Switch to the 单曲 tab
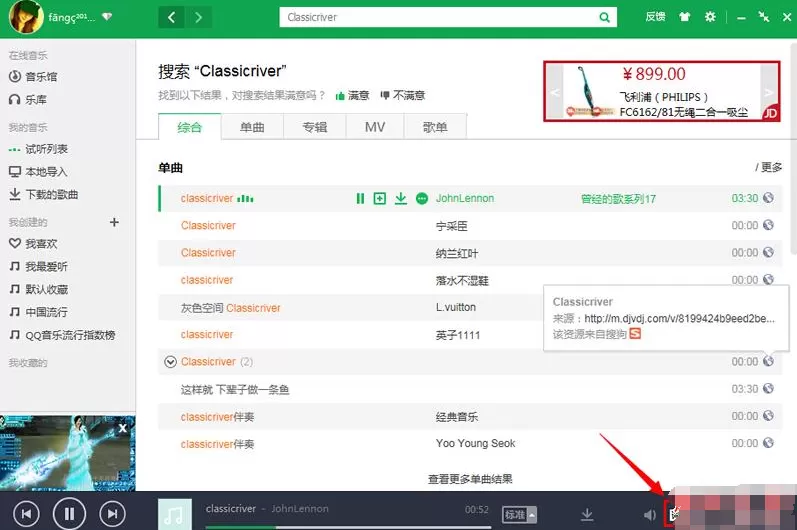797x530 pixels. tap(252, 127)
